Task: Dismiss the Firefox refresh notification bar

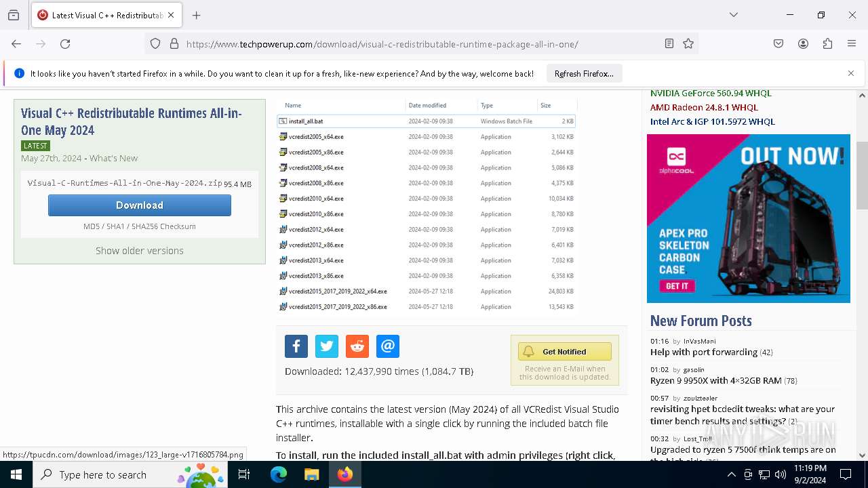Action: [851, 73]
